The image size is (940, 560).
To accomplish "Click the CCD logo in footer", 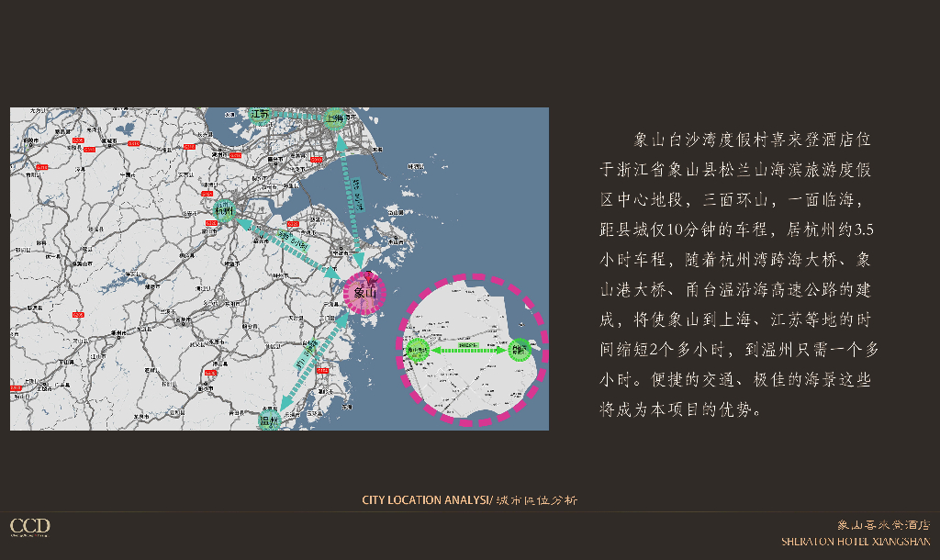I will click(x=29, y=527).
